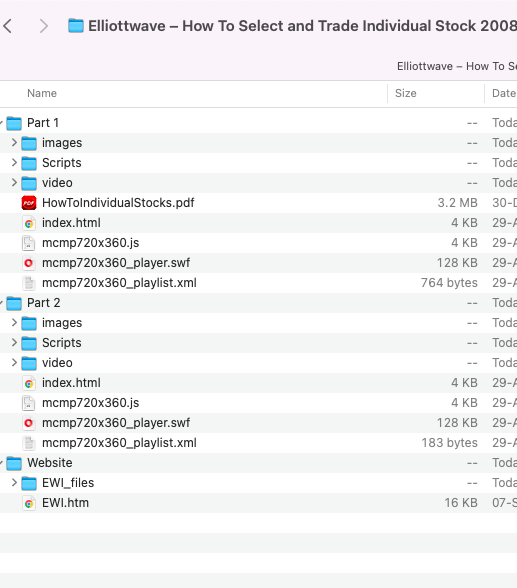The width and height of the screenshot is (517, 588).
Task: Go back with the left chevron button
Action: tap(7, 26)
